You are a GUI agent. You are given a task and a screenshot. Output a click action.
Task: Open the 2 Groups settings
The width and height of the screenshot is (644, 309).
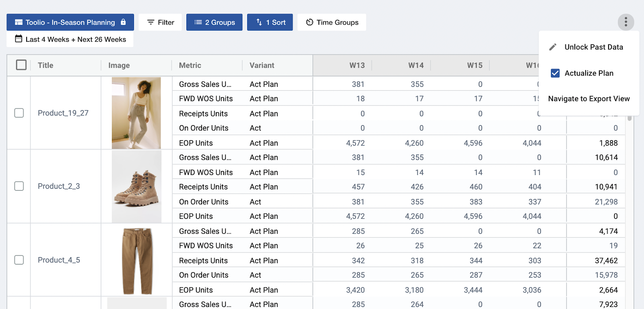(215, 22)
